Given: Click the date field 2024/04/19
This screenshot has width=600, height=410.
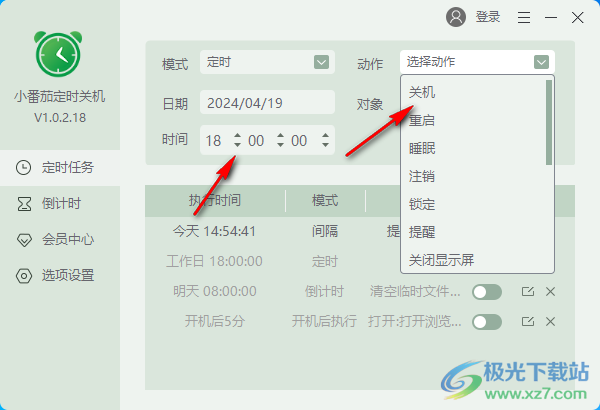Looking at the screenshot, I should [x=267, y=102].
